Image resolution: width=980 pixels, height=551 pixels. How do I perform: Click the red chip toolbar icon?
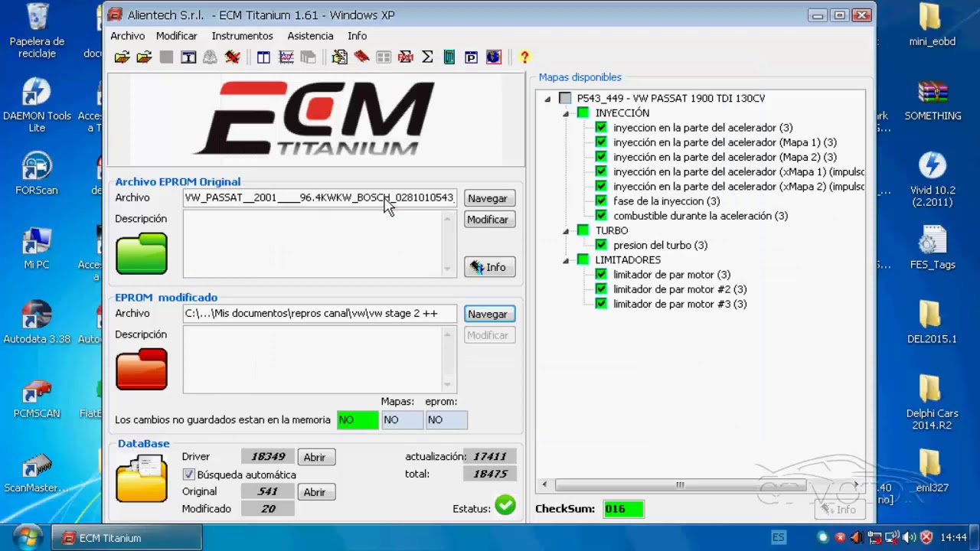click(361, 57)
